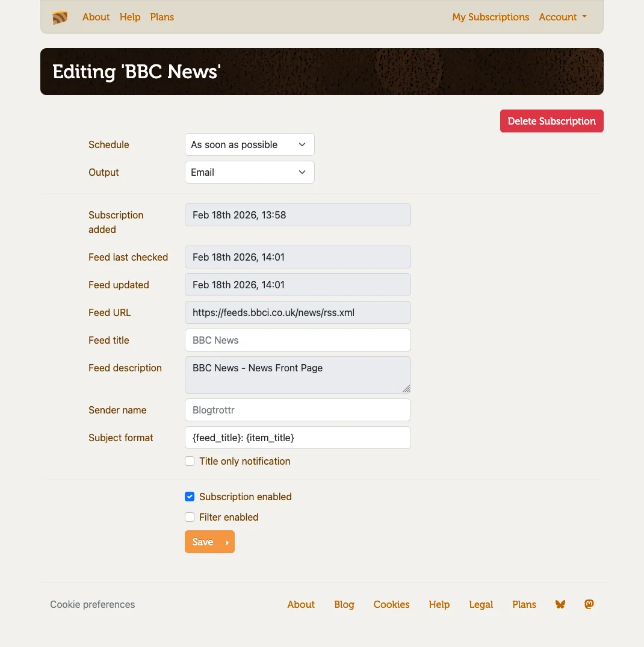Open Cookie preferences

click(x=92, y=604)
